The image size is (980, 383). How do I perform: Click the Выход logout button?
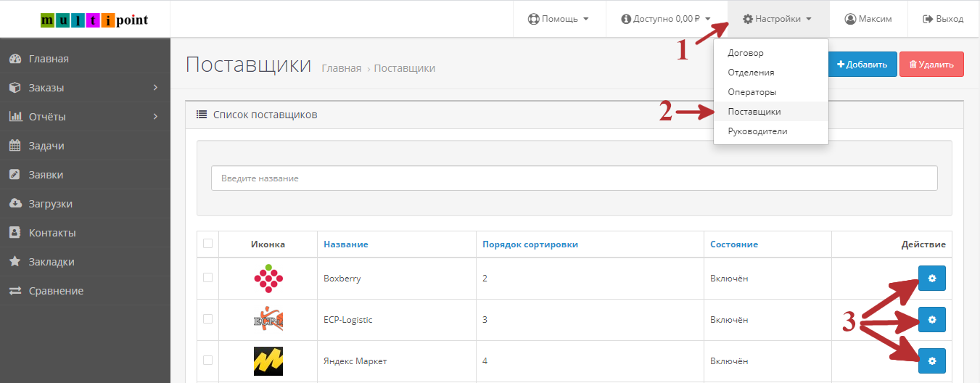click(943, 19)
